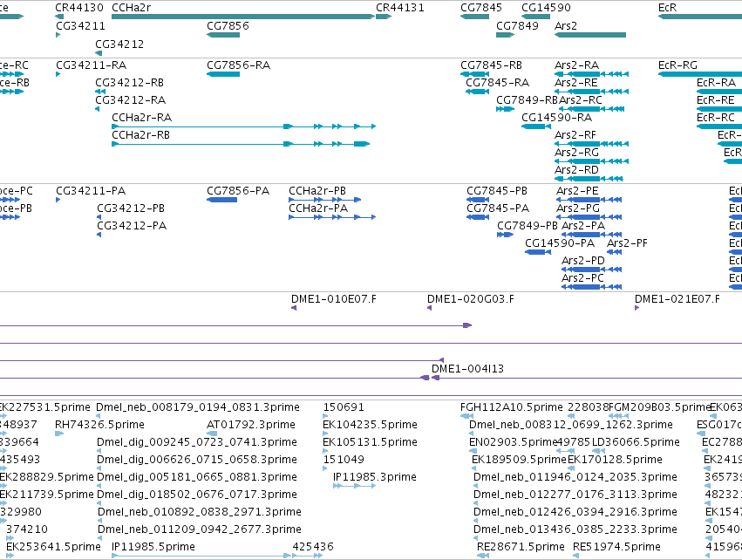Click the IP11985.3prime EST label

coord(375,477)
